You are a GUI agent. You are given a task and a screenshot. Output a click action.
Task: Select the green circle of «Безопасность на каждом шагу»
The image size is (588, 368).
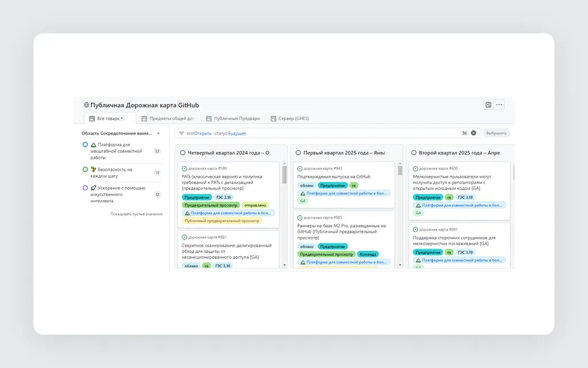click(x=85, y=170)
